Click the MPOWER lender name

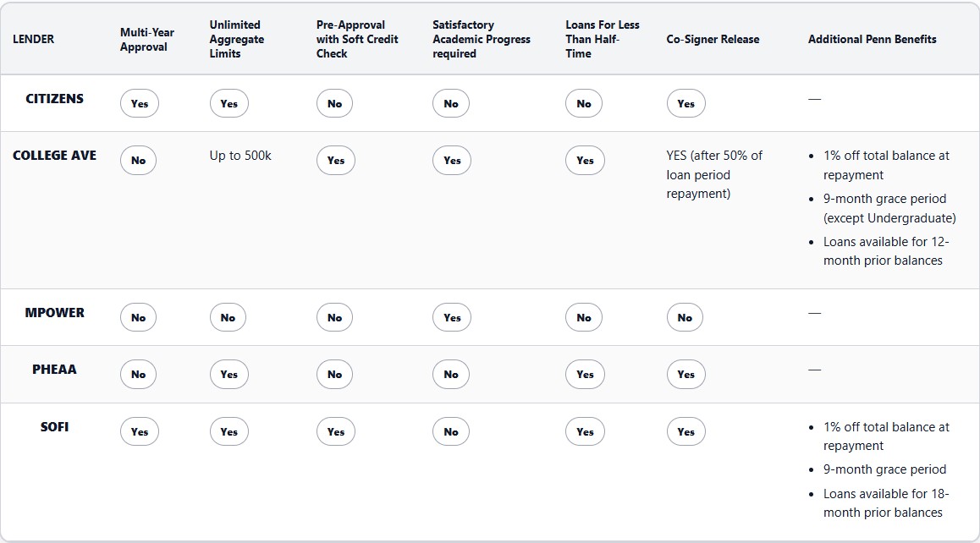[x=54, y=313]
